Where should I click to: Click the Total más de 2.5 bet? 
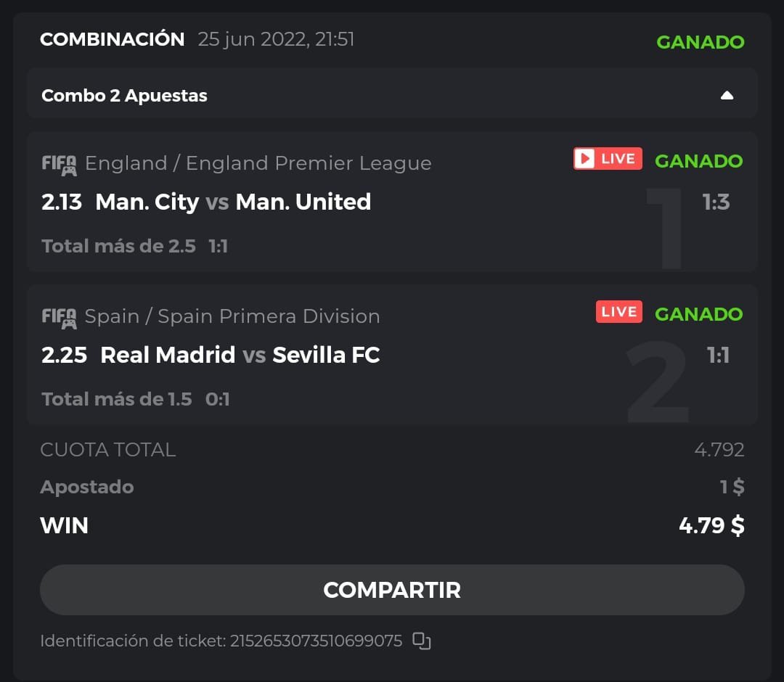tap(119, 246)
